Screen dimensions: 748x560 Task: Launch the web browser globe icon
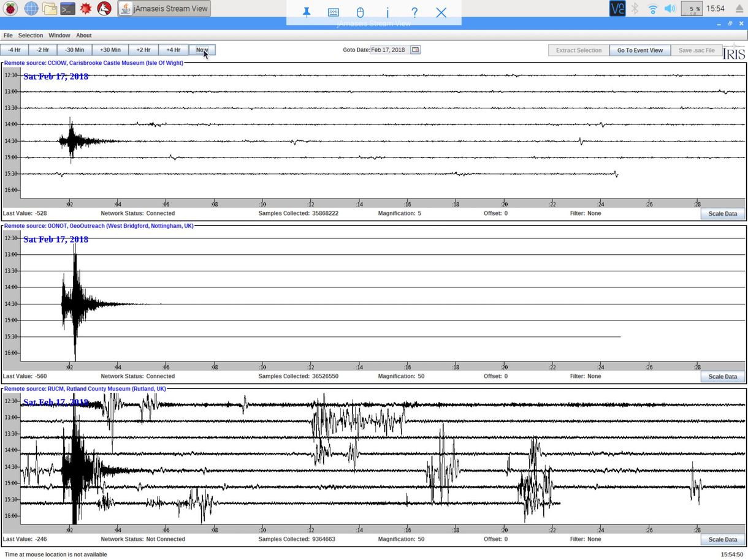pyautogui.click(x=31, y=9)
